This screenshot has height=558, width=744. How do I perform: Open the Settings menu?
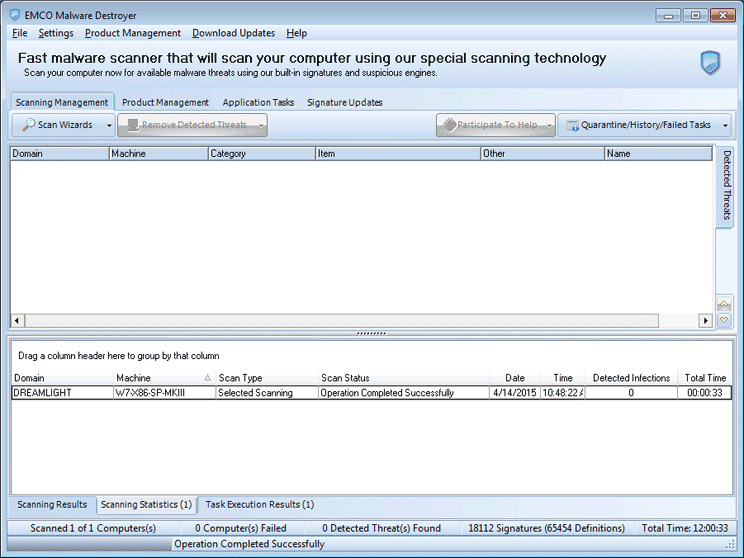coord(56,33)
